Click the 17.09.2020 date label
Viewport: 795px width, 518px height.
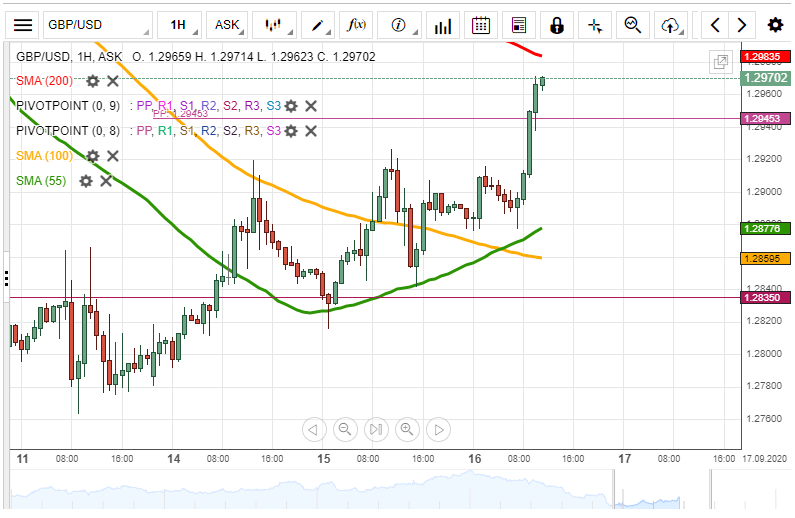click(765, 459)
